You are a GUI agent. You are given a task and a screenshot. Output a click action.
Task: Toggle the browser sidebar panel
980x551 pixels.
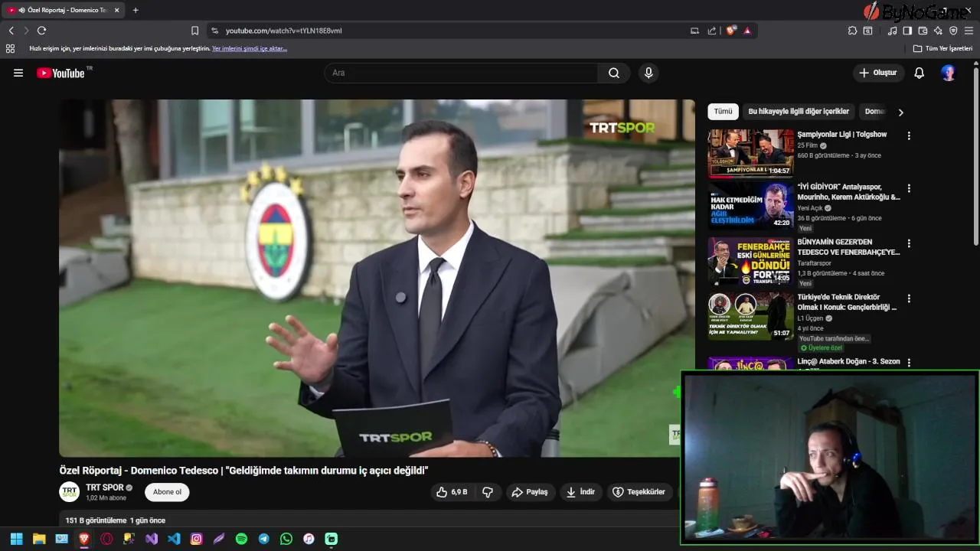pyautogui.click(x=907, y=31)
